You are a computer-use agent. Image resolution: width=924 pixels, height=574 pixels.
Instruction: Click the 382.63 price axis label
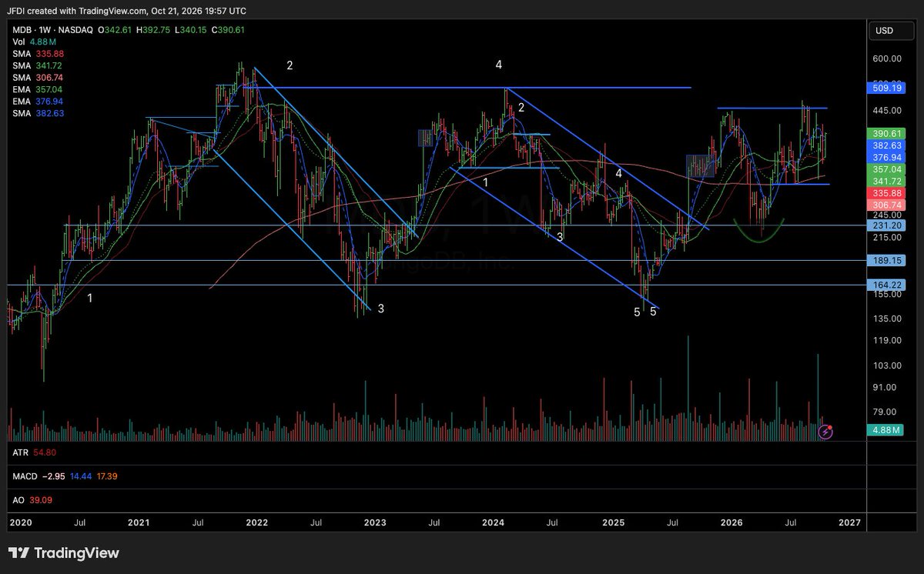pos(887,145)
